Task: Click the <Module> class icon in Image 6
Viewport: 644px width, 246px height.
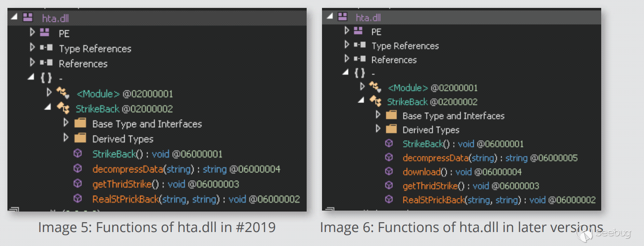Action: 376,87
